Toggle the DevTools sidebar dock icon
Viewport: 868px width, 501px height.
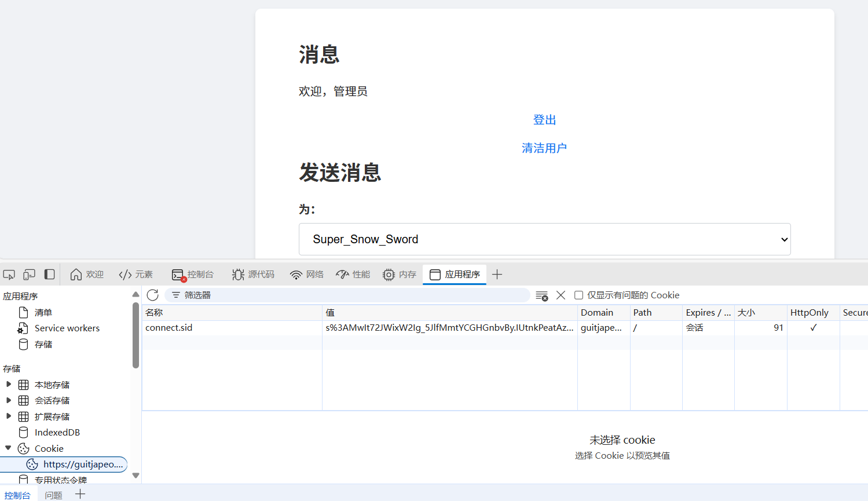50,275
